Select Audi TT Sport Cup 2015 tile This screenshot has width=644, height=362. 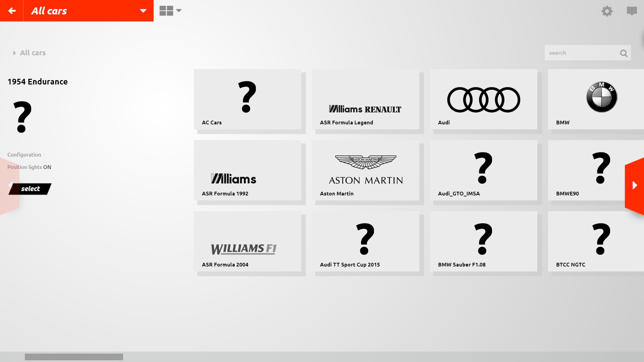pyautogui.click(x=366, y=241)
